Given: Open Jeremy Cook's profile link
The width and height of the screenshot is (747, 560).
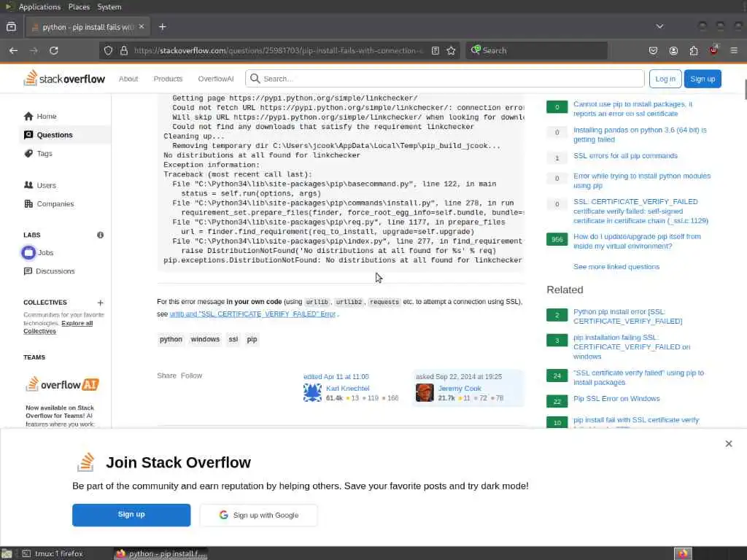Looking at the screenshot, I should (460, 388).
